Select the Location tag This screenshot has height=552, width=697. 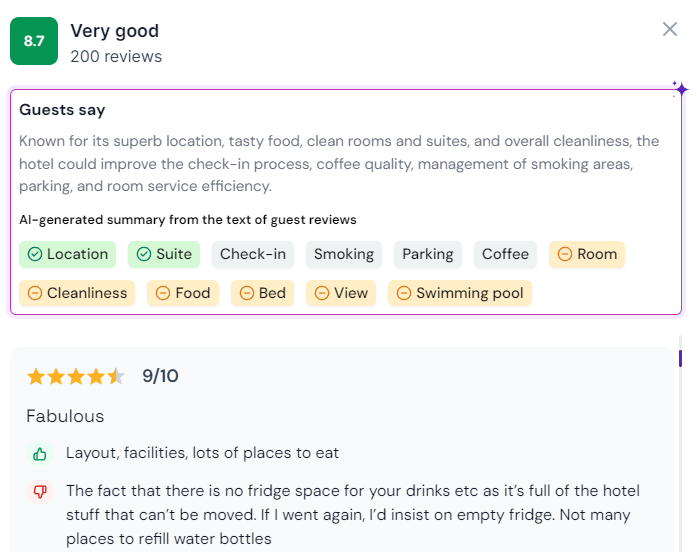(x=68, y=254)
